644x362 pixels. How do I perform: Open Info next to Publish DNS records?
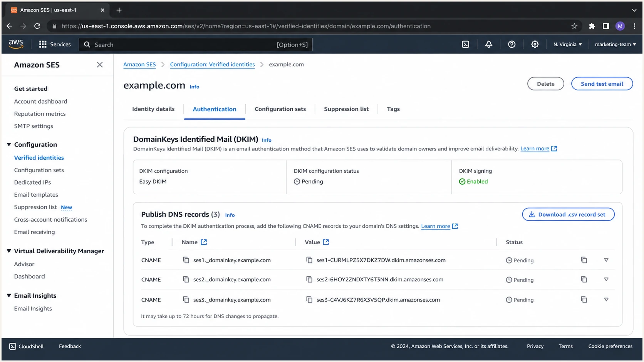pos(230,215)
